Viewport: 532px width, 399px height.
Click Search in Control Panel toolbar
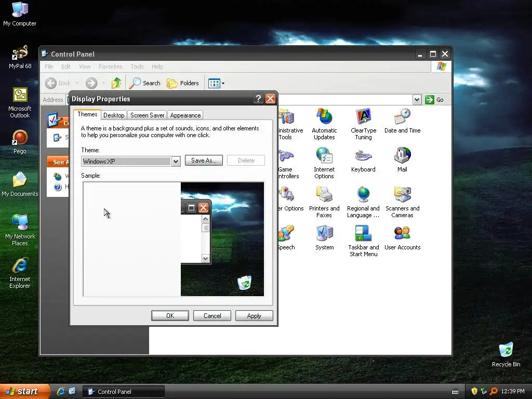pos(145,83)
